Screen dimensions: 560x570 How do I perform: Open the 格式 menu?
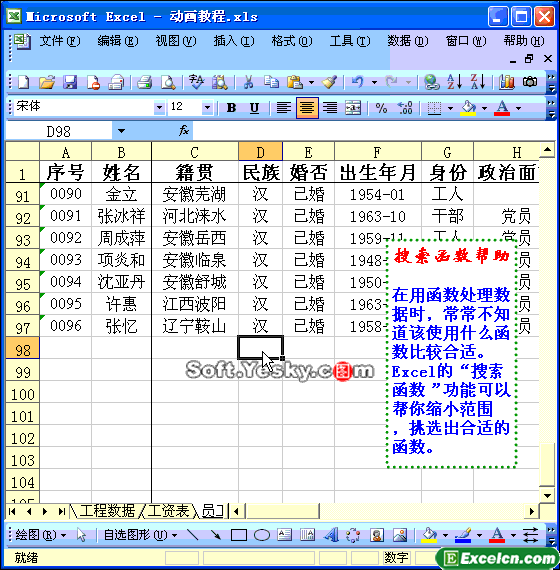[292, 41]
